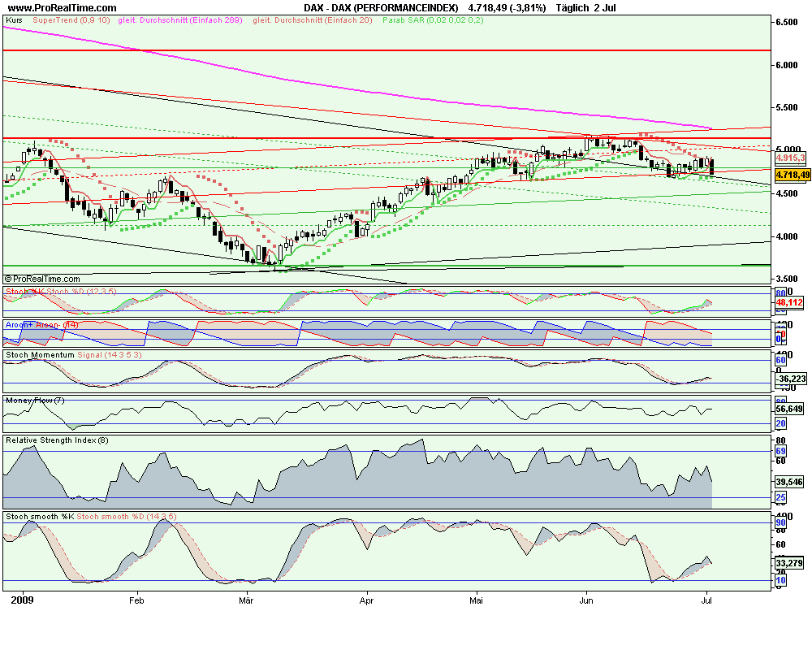Click the 39,546 RSI value tag
812x650 pixels.
(788, 481)
